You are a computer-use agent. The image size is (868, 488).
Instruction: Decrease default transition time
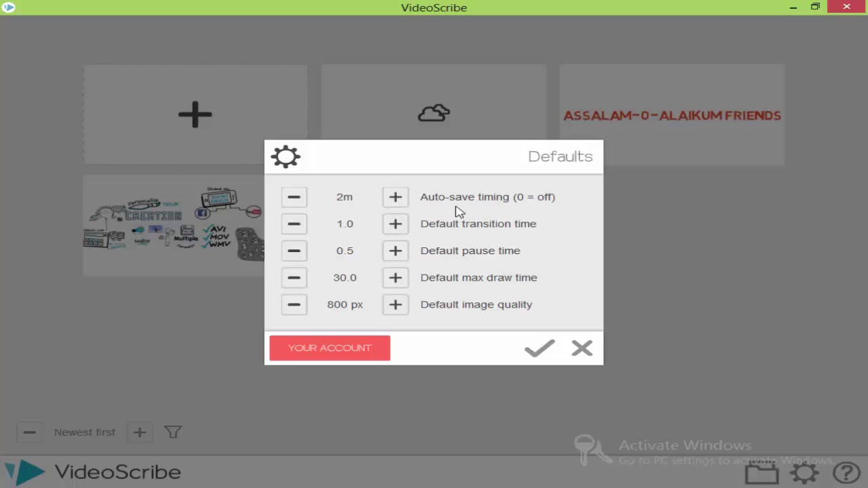point(294,224)
